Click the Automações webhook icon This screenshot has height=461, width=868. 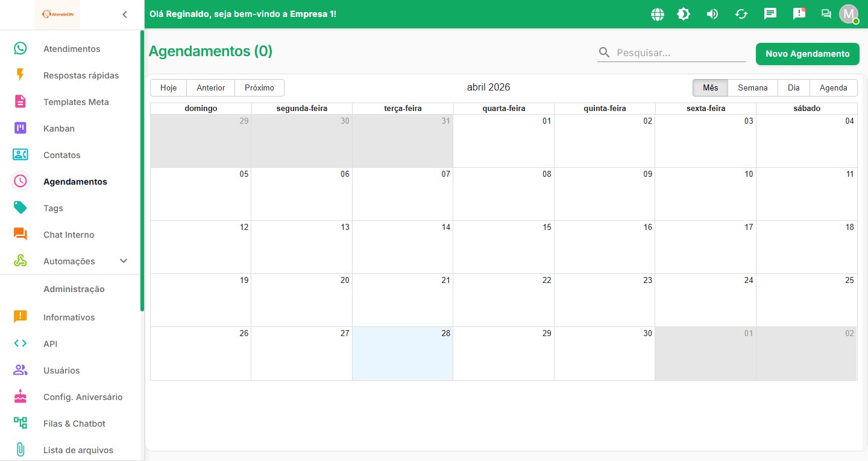[20, 261]
